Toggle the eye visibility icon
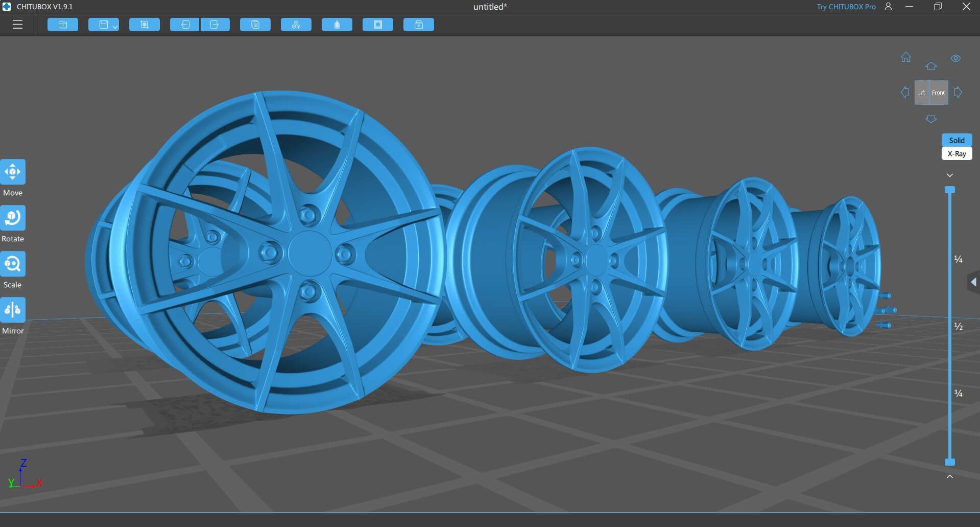Image resolution: width=980 pixels, height=527 pixels. pyautogui.click(x=956, y=58)
